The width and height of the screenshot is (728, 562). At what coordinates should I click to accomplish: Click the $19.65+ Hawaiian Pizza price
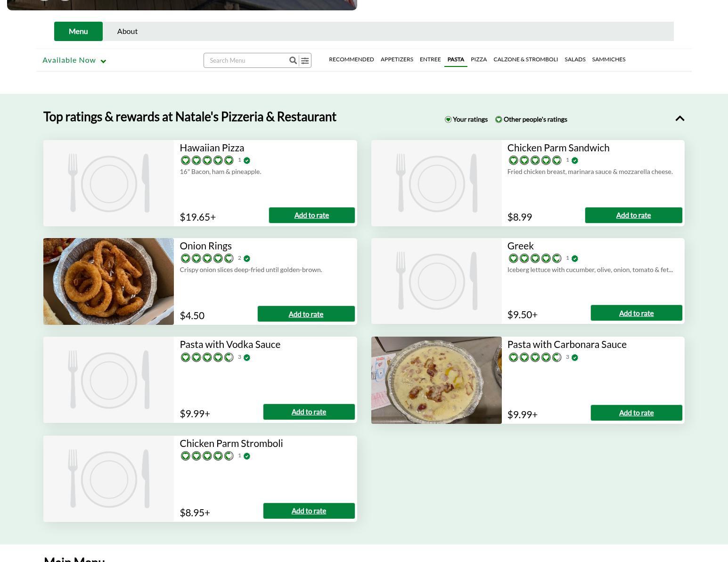coord(198,217)
